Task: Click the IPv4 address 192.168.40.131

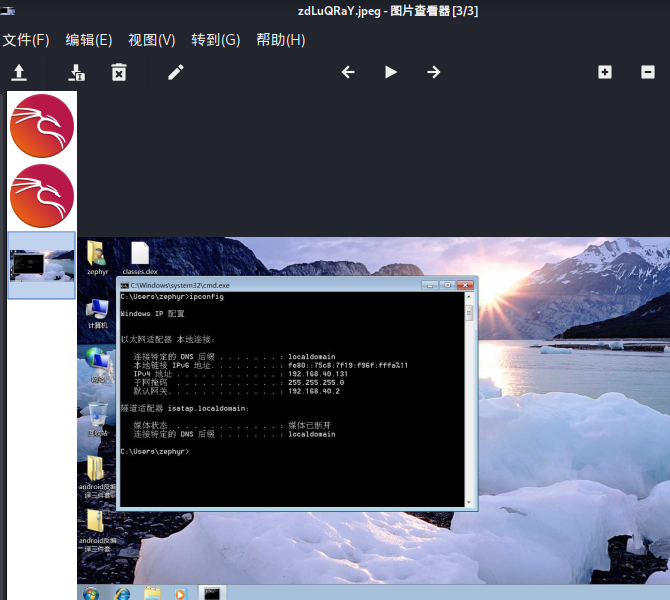Action: tap(317, 374)
